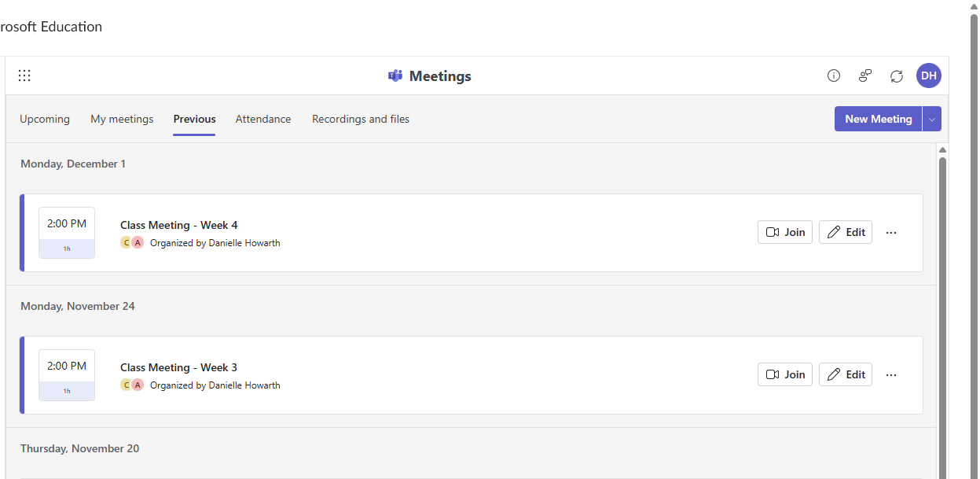Click avatar A on Week 4 meeting
The height and width of the screenshot is (479, 980).
coord(138,243)
